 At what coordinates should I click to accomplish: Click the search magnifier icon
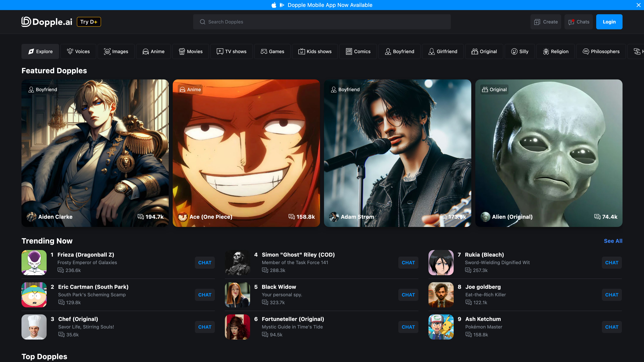coord(202,22)
